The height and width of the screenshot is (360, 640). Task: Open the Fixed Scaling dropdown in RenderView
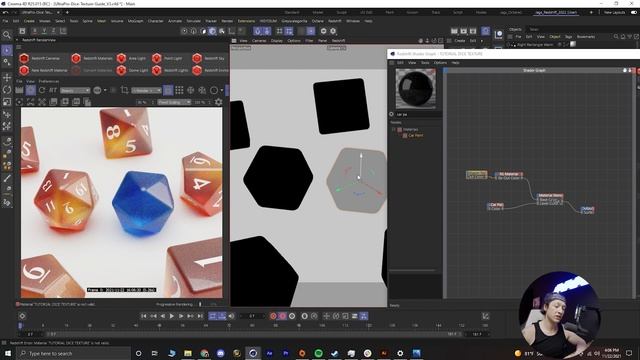click(174, 102)
